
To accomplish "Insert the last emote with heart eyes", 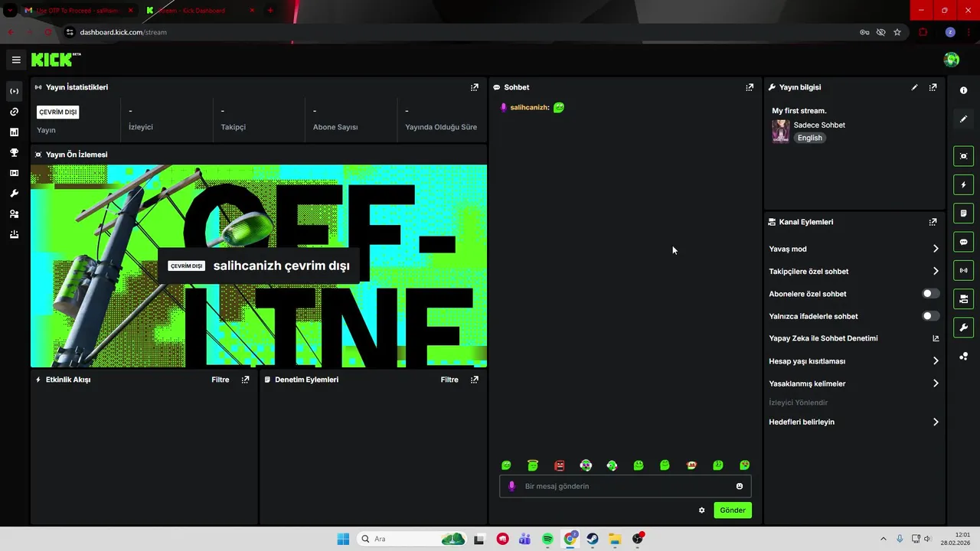I will [x=744, y=465].
